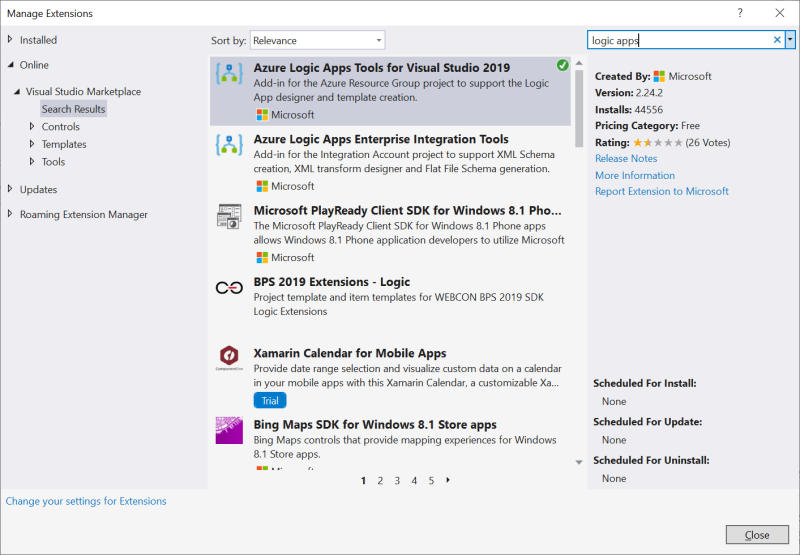Select Xamarin Calendar for Mobile Apps title
800x555 pixels.
point(350,354)
